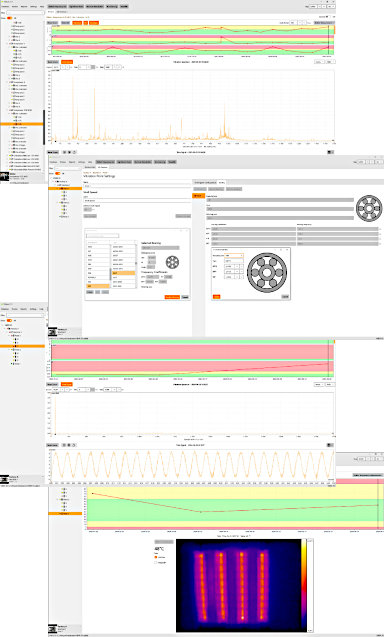Click the camera thumbnail at the bottom left of the top window
The height and width of the screenshot is (637, 384).
coord(4,176)
